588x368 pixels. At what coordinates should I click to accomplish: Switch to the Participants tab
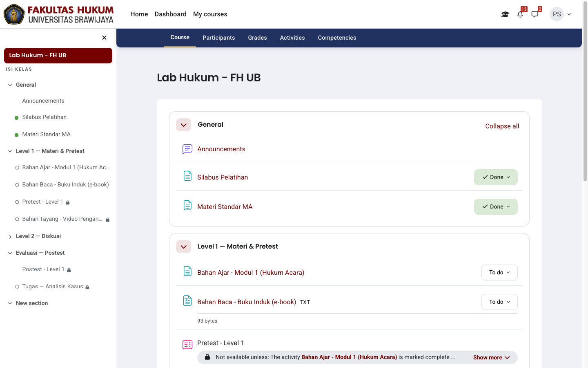[x=218, y=38]
